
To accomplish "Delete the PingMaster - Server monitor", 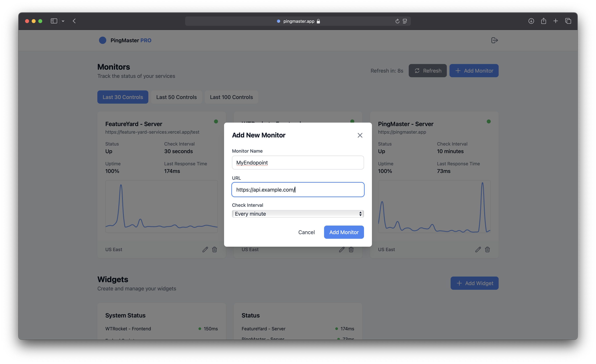I will point(487,250).
